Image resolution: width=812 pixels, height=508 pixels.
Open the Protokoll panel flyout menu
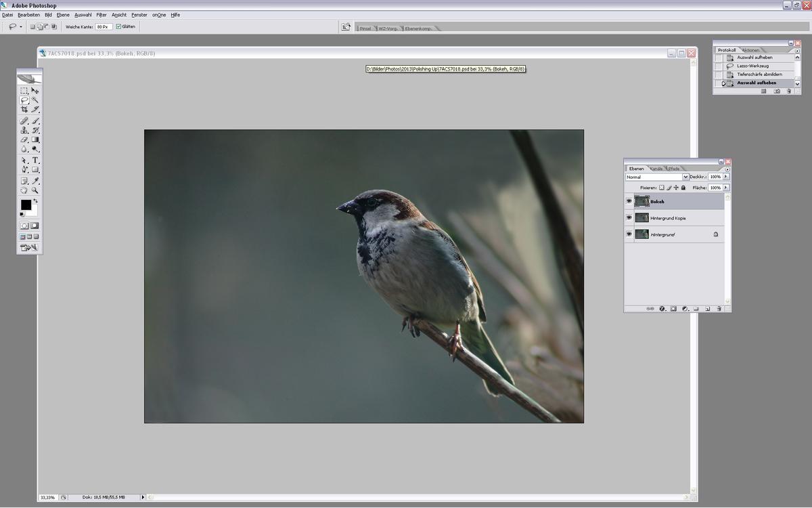[x=797, y=51]
